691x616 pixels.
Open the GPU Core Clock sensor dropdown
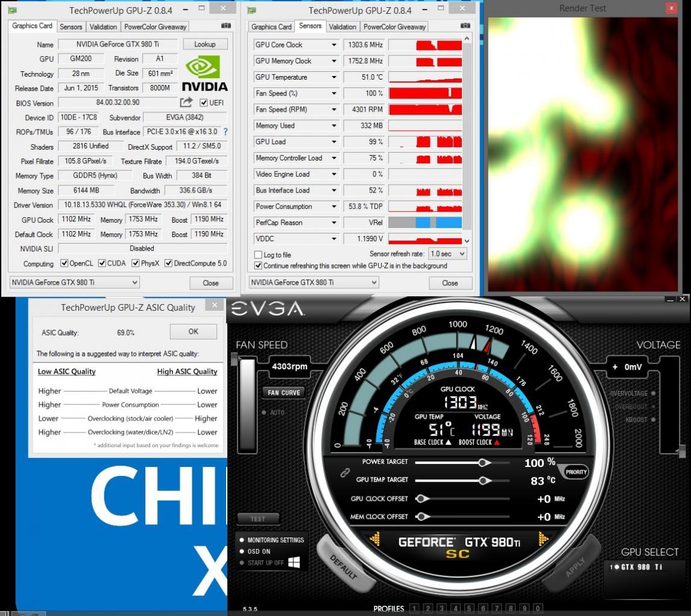[x=334, y=45]
